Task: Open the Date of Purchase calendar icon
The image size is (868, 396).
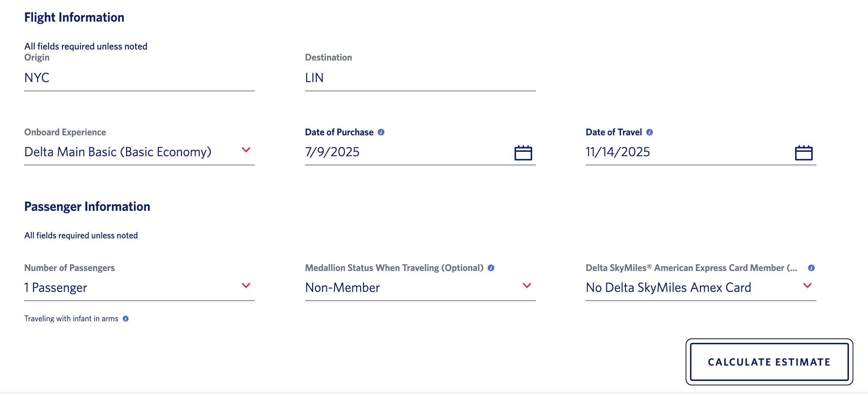Action: click(x=523, y=153)
